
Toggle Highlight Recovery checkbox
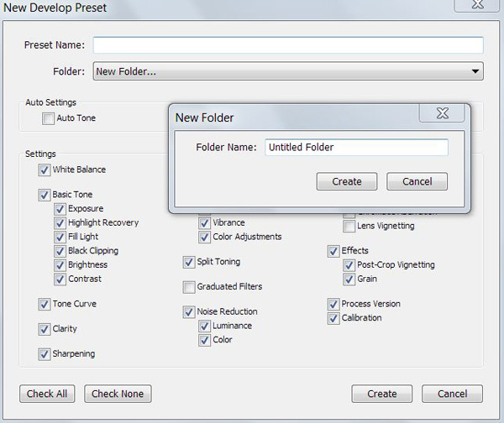tap(60, 223)
